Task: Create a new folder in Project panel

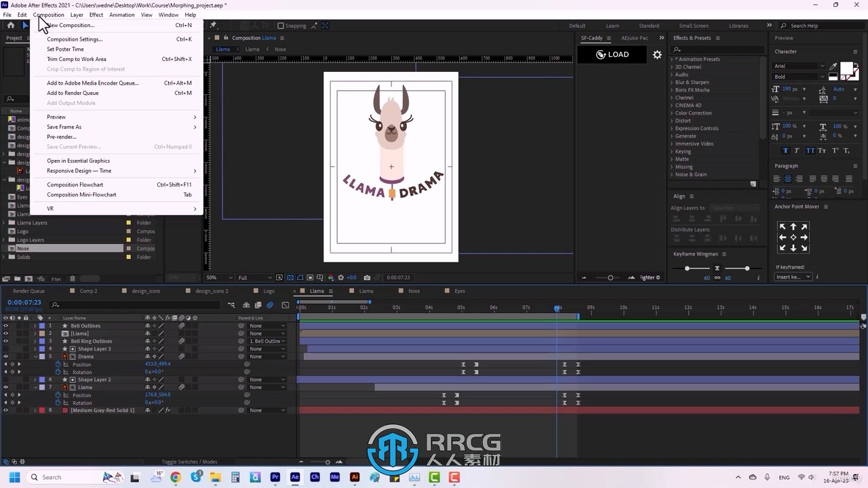Action: [x=17, y=279]
